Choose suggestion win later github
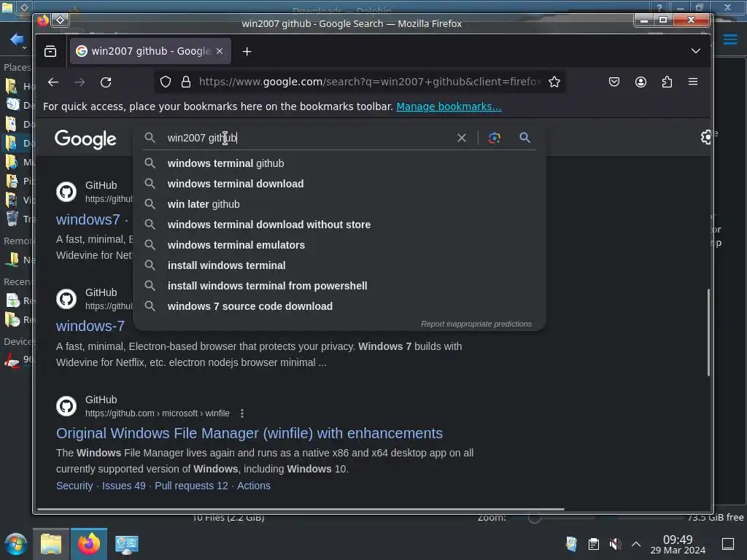This screenshot has width=747, height=560. click(x=339, y=204)
